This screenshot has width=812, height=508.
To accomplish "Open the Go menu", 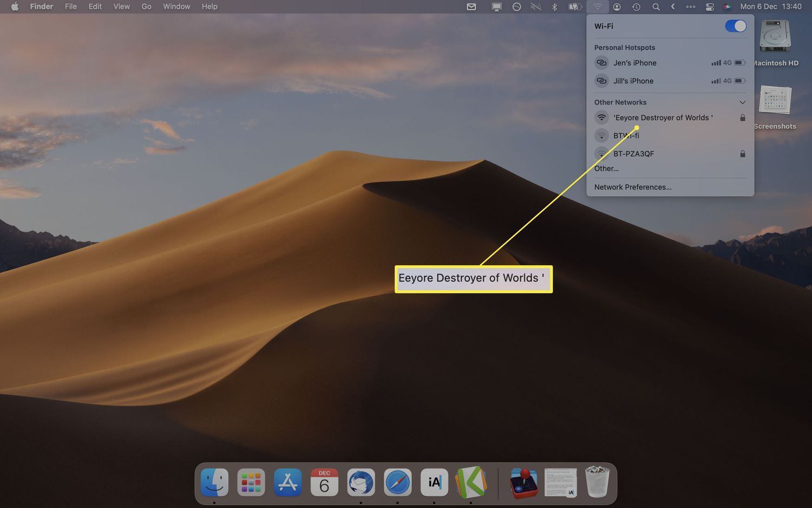I will coord(146,6).
